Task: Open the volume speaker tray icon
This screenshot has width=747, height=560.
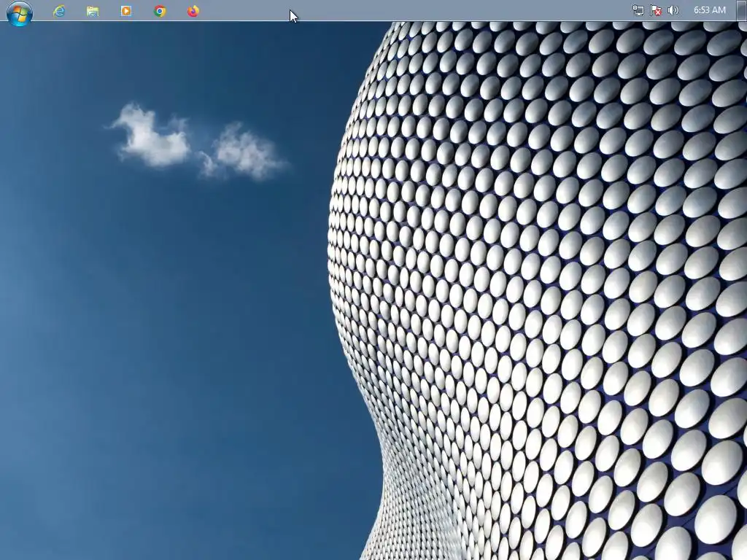Action: click(673, 10)
